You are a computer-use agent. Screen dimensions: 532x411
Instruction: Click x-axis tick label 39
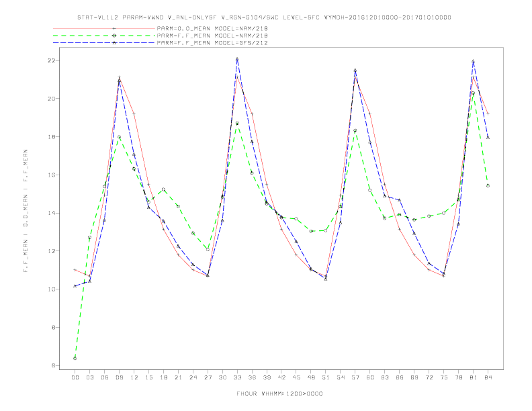267,377
